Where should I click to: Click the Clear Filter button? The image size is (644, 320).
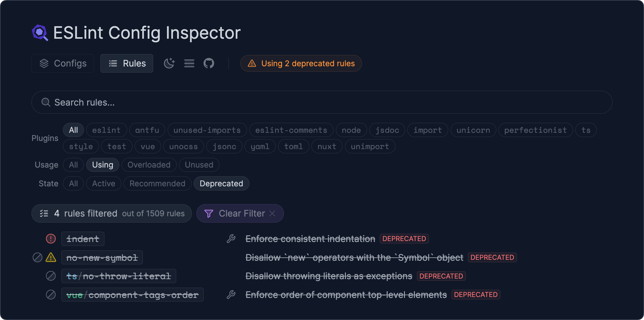tap(240, 213)
